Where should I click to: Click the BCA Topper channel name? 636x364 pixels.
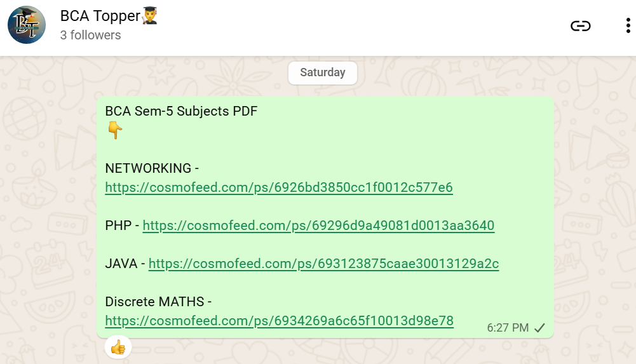[x=100, y=16]
